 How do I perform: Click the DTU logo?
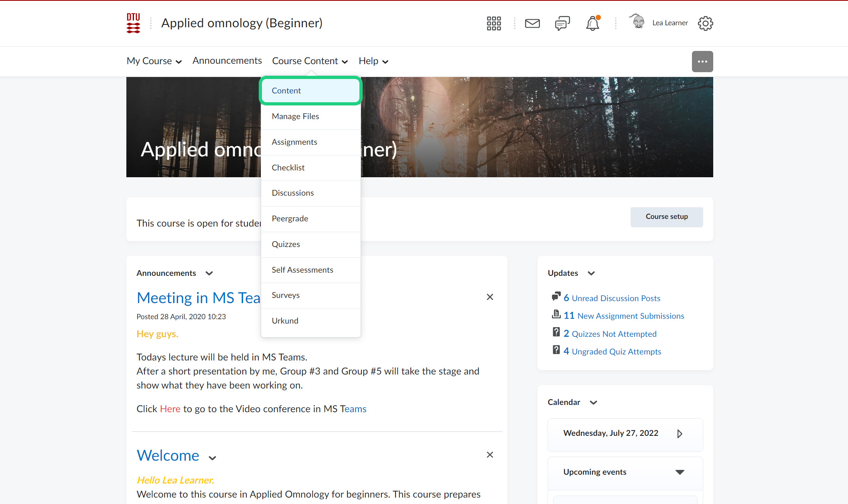tap(133, 23)
